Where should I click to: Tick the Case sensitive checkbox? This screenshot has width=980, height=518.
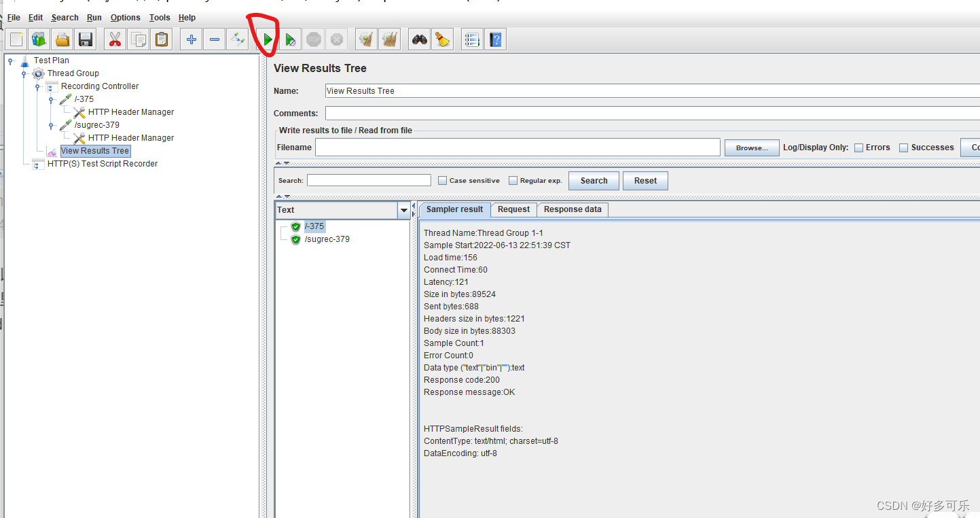point(443,181)
